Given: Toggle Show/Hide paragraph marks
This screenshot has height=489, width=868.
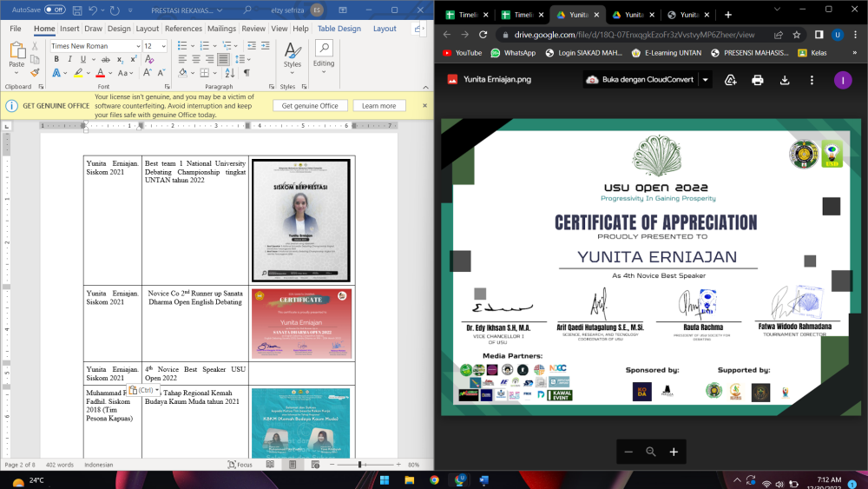Looking at the screenshot, I should coord(247,73).
